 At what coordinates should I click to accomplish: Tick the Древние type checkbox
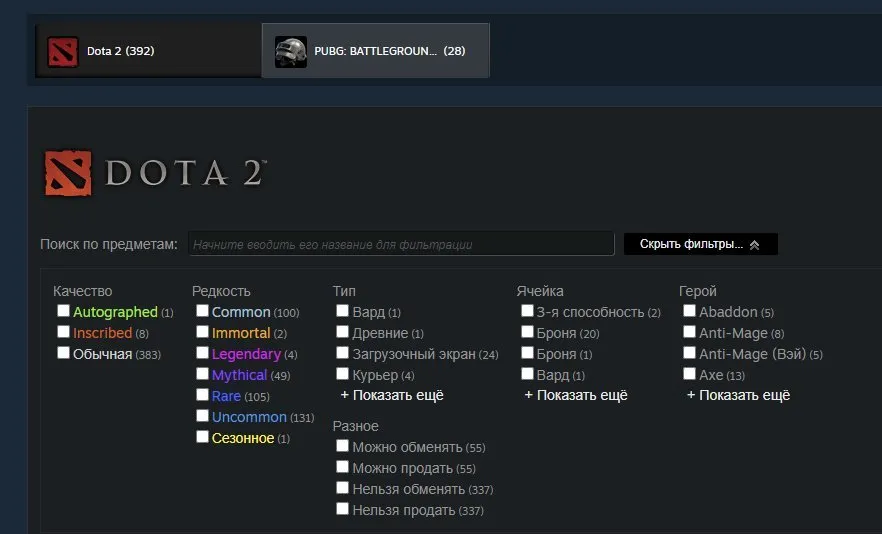[343, 331]
